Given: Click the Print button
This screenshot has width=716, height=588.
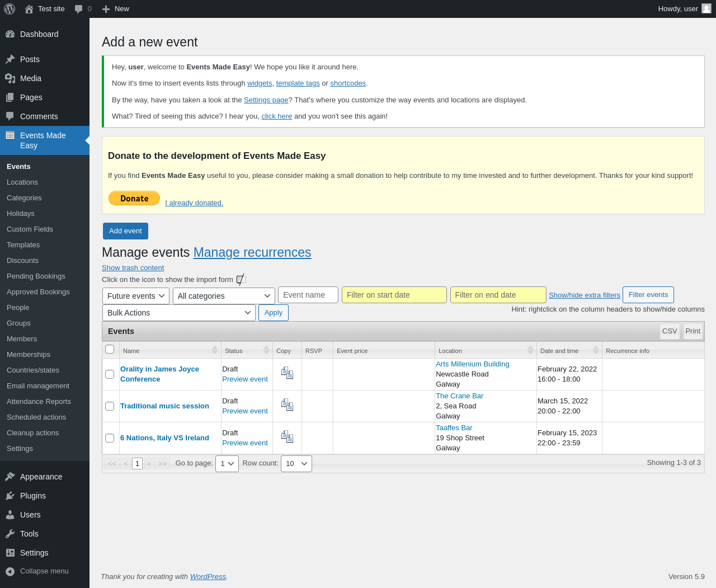Looking at the screenshot, I should [693, 331].
